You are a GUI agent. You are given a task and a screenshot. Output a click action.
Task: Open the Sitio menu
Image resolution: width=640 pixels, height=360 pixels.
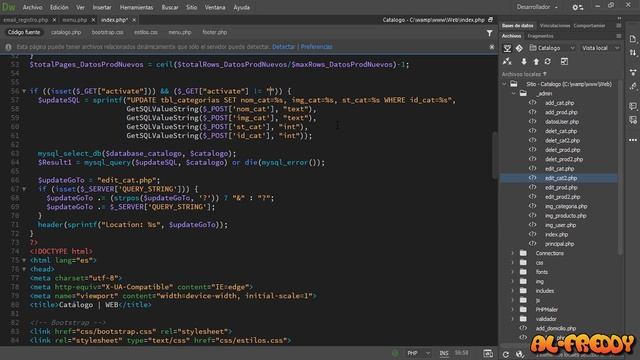click(191, 7)
